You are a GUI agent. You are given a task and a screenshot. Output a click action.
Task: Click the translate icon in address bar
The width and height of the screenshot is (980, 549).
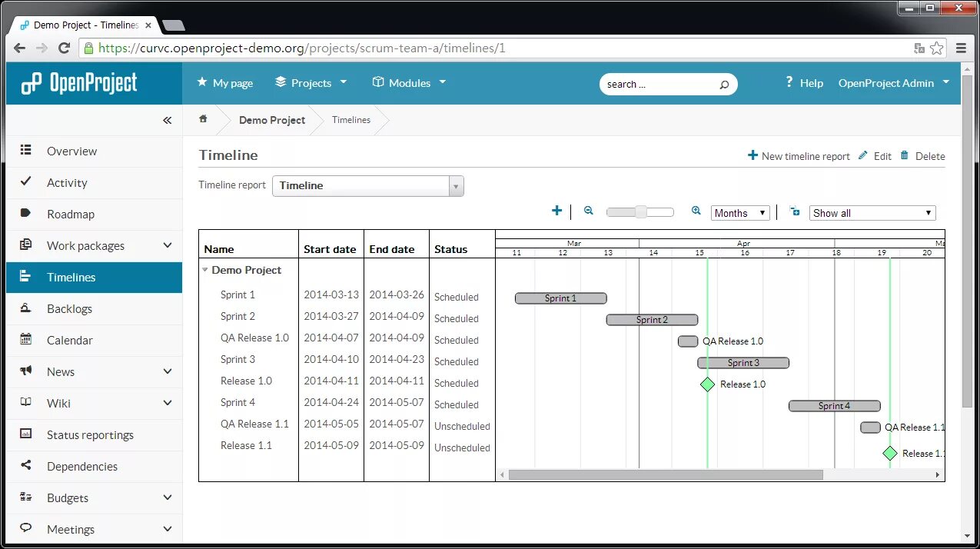click(919, 48)
